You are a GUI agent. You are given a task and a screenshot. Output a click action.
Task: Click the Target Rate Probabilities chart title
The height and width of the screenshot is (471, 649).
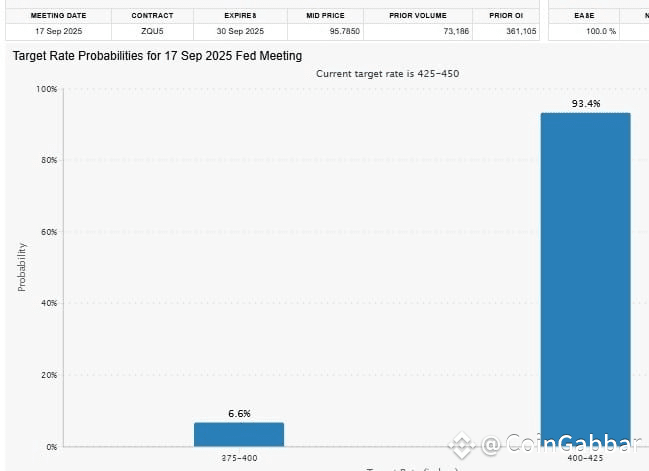coord(157,56)
